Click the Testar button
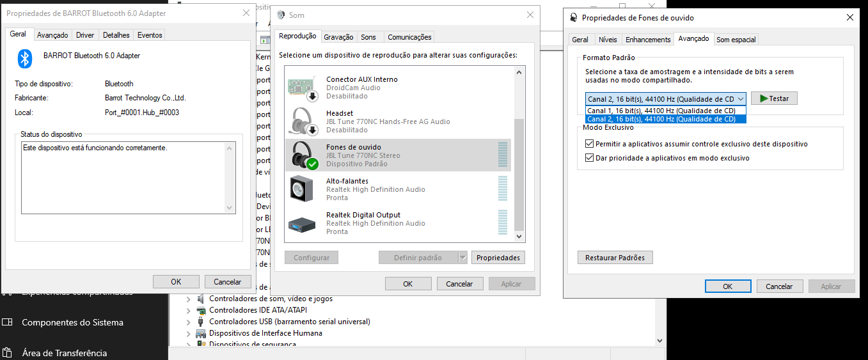 [774, 98]
